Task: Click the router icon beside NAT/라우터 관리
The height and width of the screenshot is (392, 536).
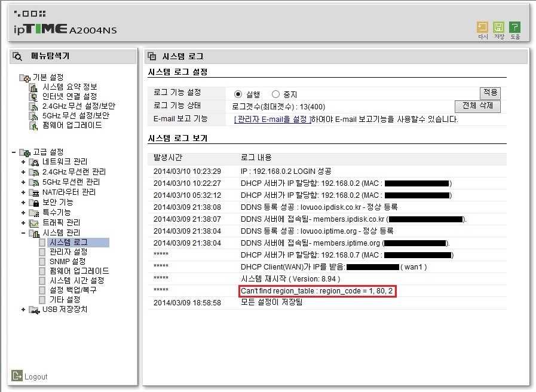Action: point(34,193)
